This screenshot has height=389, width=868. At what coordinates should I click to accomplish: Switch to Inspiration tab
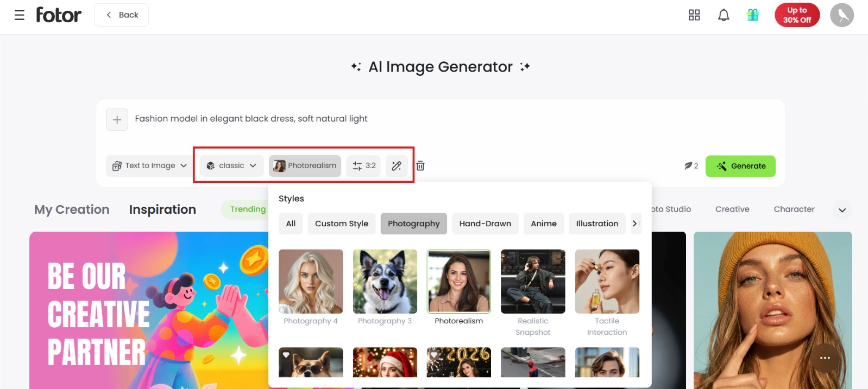(x=162, y=209)
